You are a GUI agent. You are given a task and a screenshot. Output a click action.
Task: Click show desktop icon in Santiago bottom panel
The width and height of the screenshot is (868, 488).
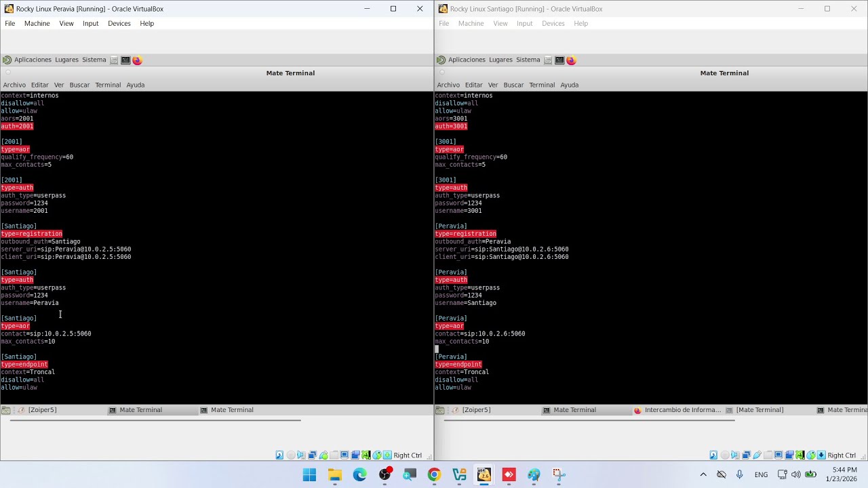(x=439, y=410)
